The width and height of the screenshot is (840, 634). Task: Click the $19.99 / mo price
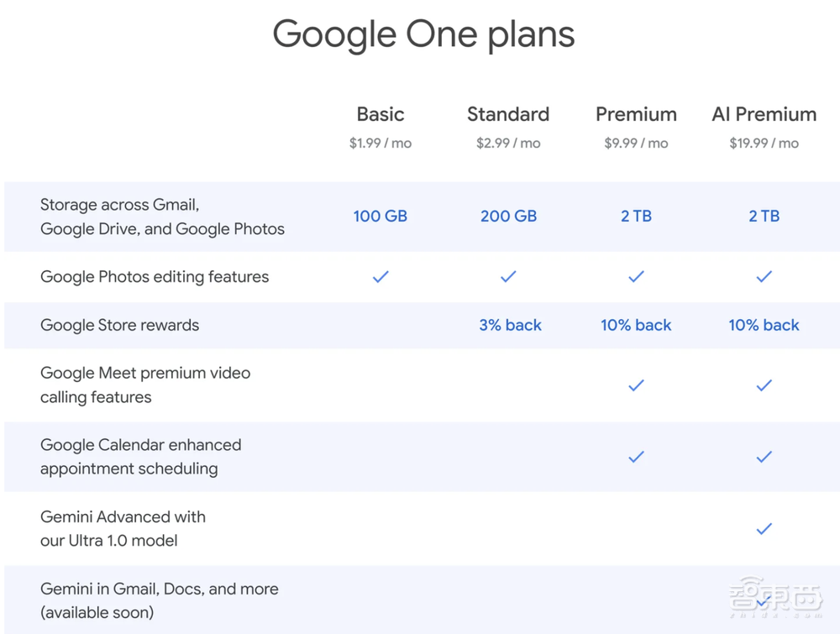(x=764, y=144)
